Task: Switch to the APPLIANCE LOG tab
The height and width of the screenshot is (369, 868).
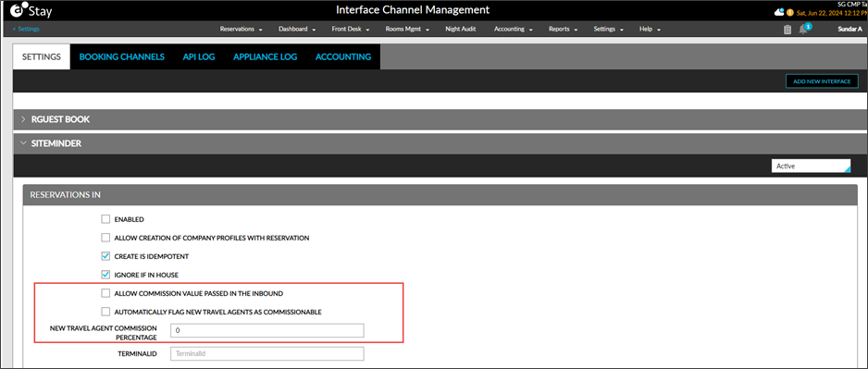Action: tap(266, 57)
